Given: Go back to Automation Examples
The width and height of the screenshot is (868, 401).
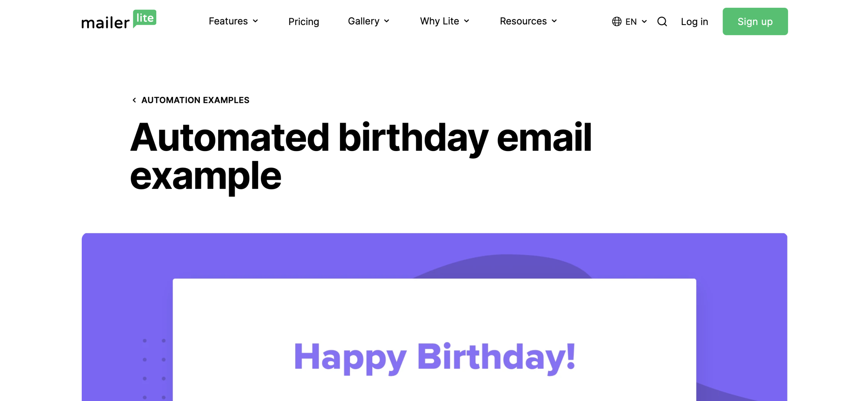Looking at the screenshot, I should click(195, 100).
